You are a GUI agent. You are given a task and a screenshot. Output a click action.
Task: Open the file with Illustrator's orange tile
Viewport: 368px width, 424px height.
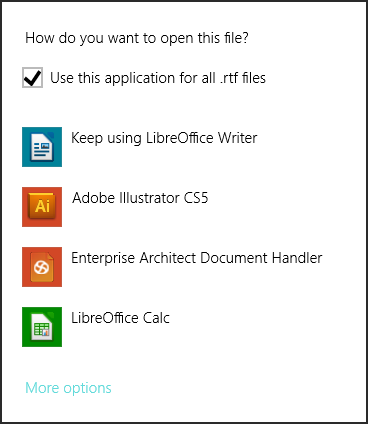pos(42,207)
